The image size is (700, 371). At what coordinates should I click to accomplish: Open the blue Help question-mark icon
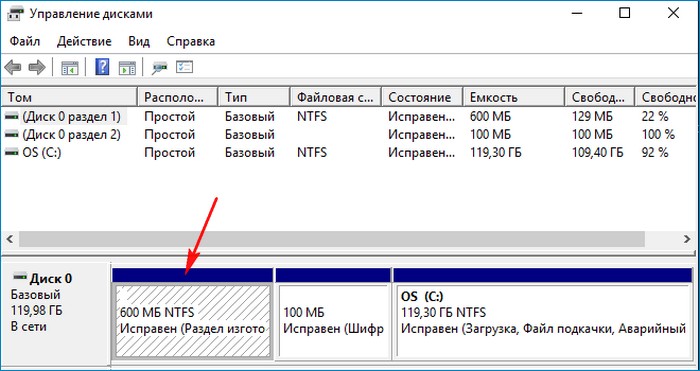point(102,67)
